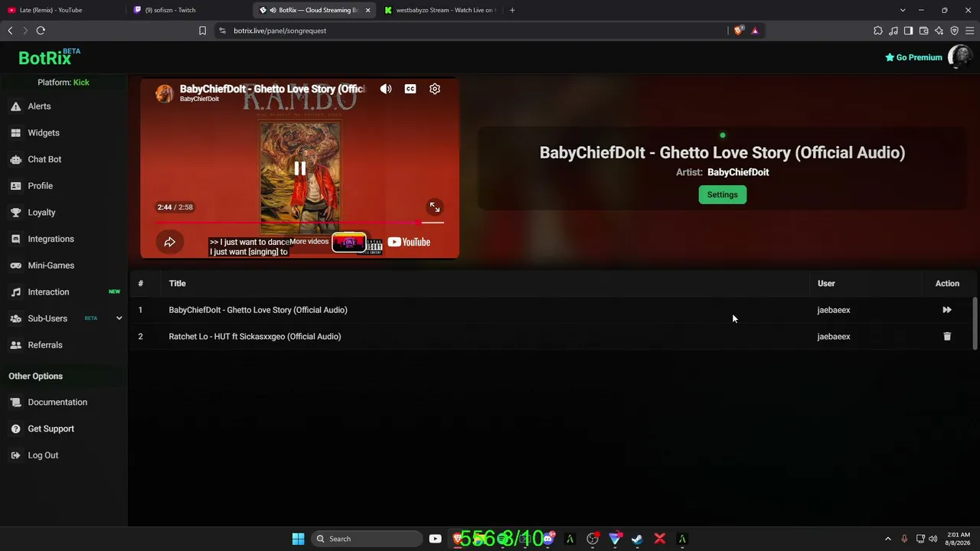The height and width of the screenshot is (551, 980).
Task: Seek along the video progress bar
Action: (x=299, y=223)
